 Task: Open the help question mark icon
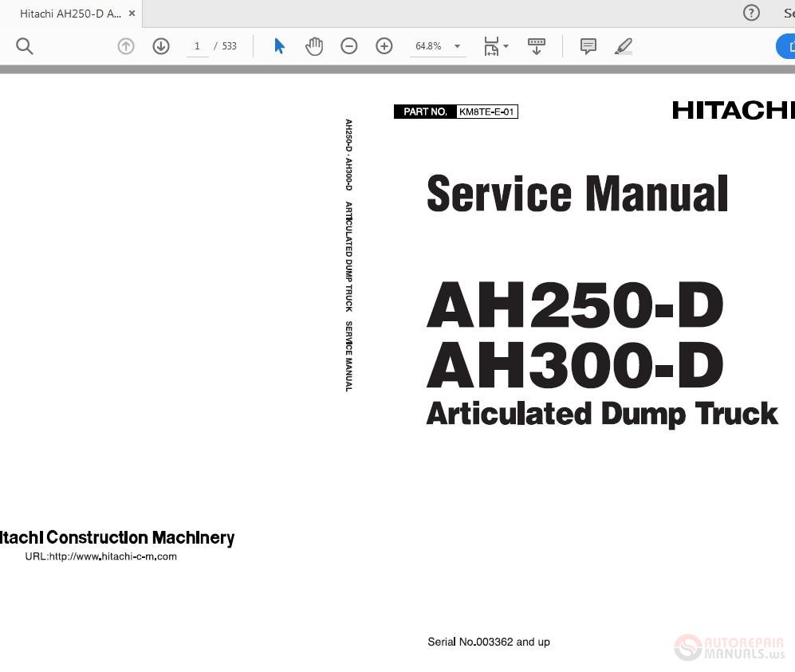(x=750, y=13)
